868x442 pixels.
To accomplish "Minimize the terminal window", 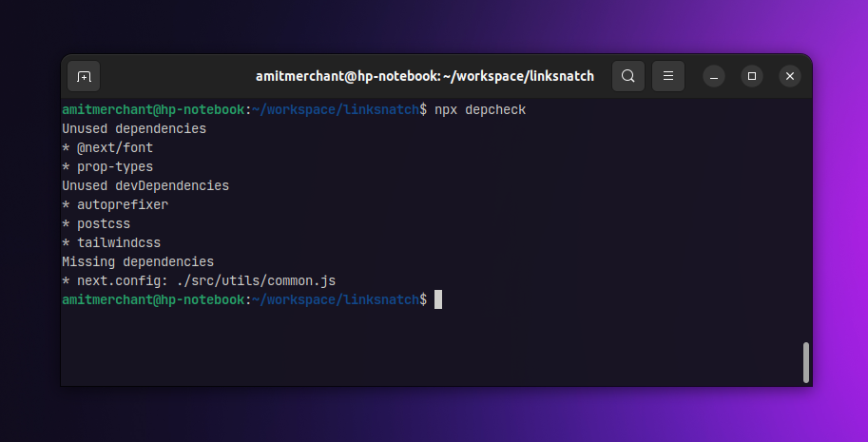I will pos(714,76).
